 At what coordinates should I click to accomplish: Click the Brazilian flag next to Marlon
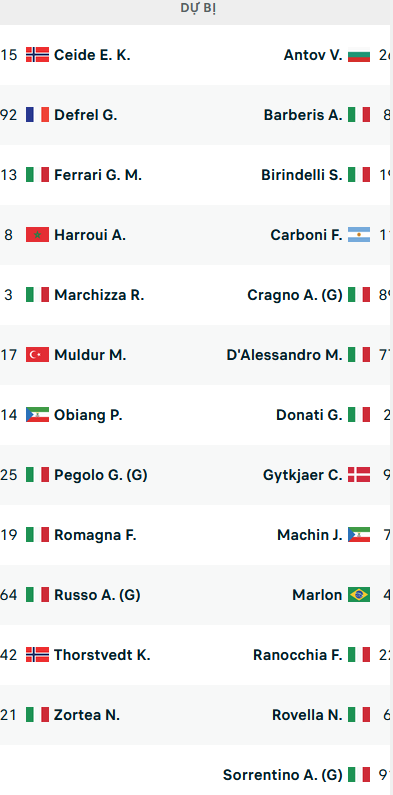pos(359,594)
